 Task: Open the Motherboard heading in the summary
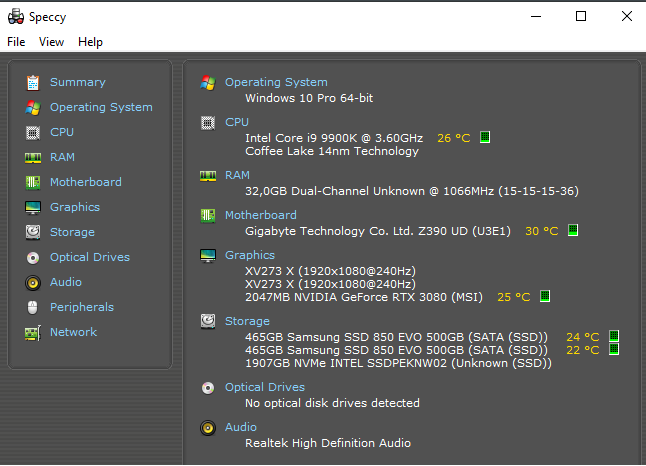[260, 215]
